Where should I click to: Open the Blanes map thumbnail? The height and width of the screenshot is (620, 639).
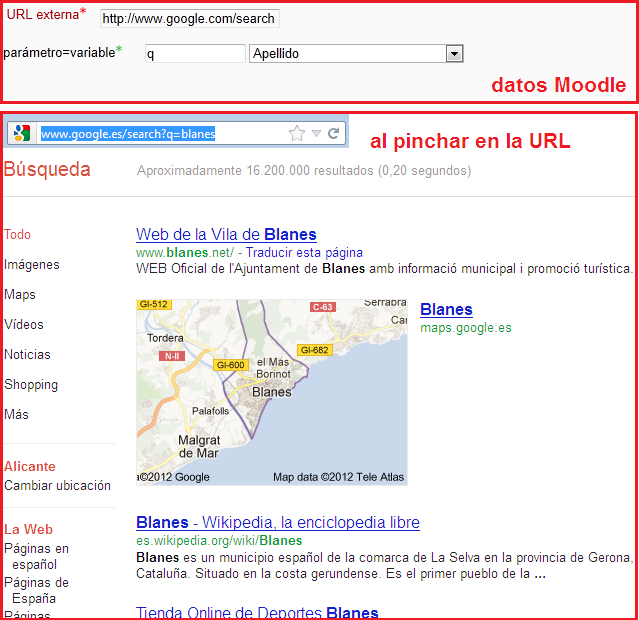(272, 392)
